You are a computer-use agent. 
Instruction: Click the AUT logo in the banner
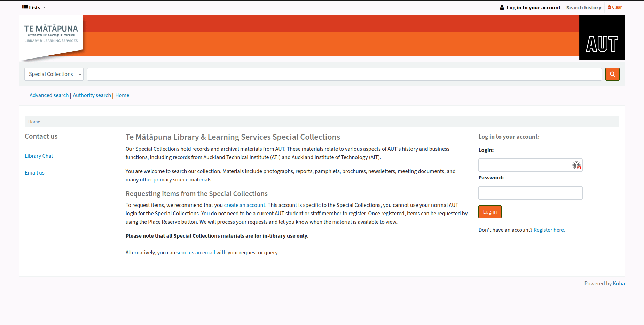[602, 37]
